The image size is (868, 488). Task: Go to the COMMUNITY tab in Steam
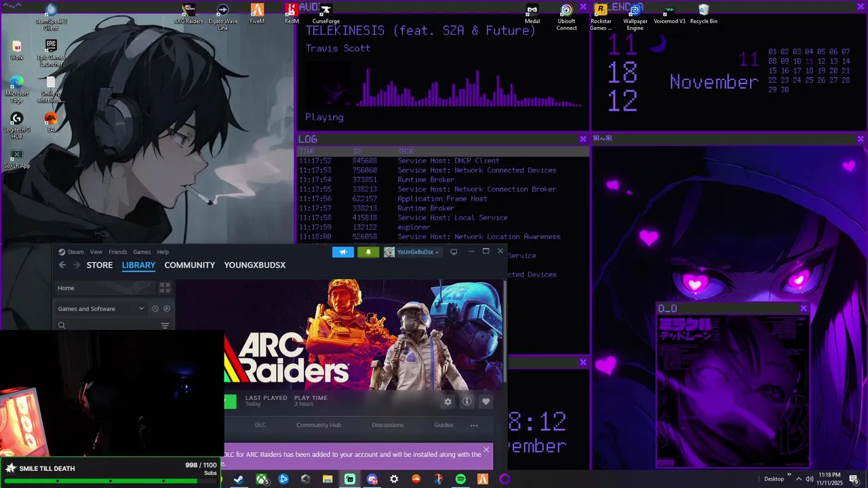189,265
